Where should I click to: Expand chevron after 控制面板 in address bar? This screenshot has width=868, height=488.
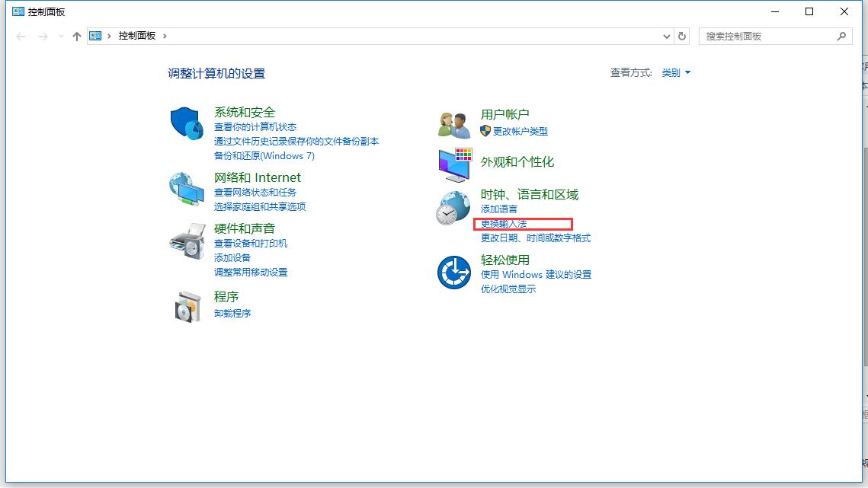tap(165, 36)
